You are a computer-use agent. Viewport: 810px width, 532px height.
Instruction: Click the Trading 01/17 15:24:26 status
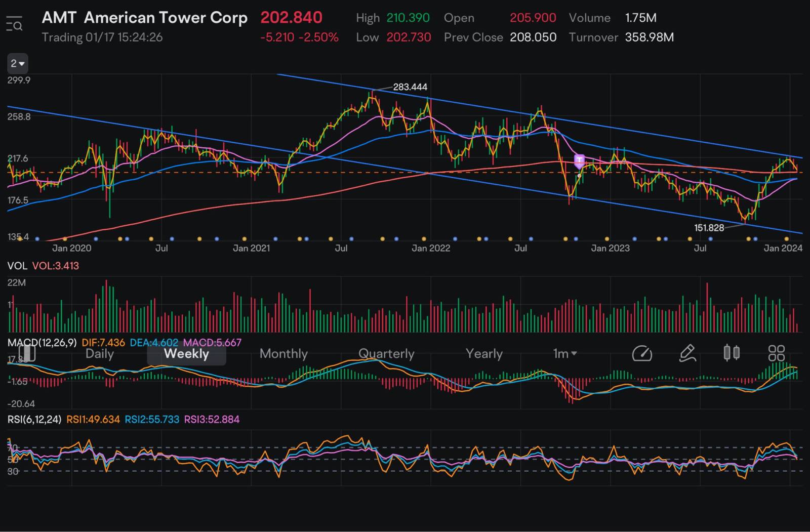click(102, 37)
